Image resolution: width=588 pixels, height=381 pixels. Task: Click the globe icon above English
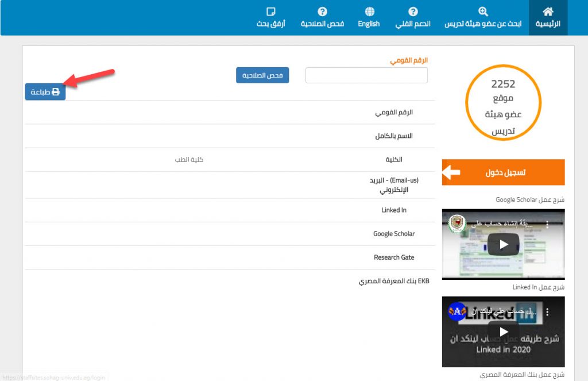coord(370,11)
